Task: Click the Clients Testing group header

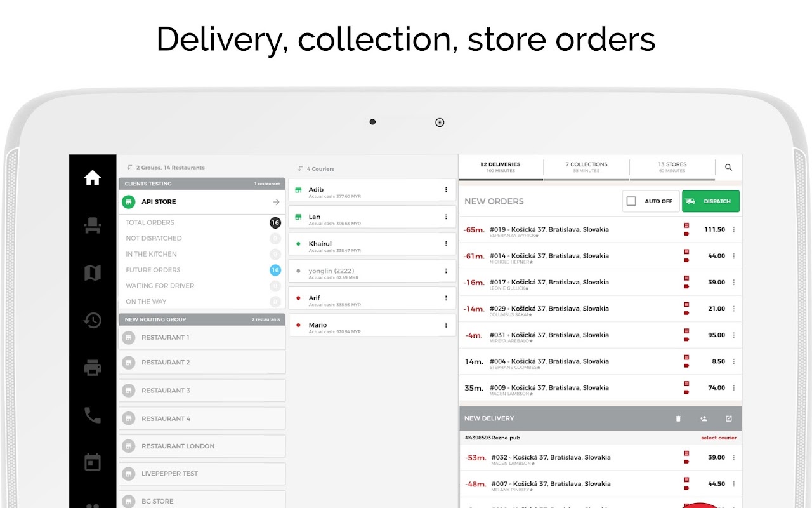Action: 202,184
